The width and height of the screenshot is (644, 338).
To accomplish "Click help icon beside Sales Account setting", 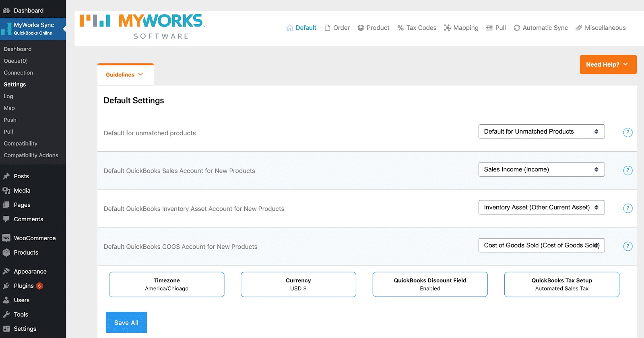I will point(627,170).
